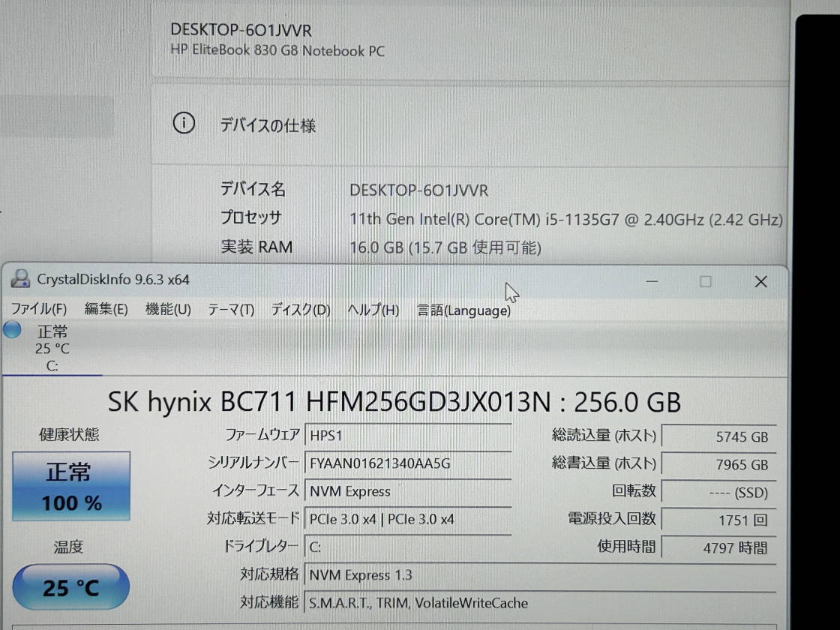Screen dimensions: 840x630
Task: Click the serial number field FYAAN01621340AA5G
Action: tap(409, 463)
